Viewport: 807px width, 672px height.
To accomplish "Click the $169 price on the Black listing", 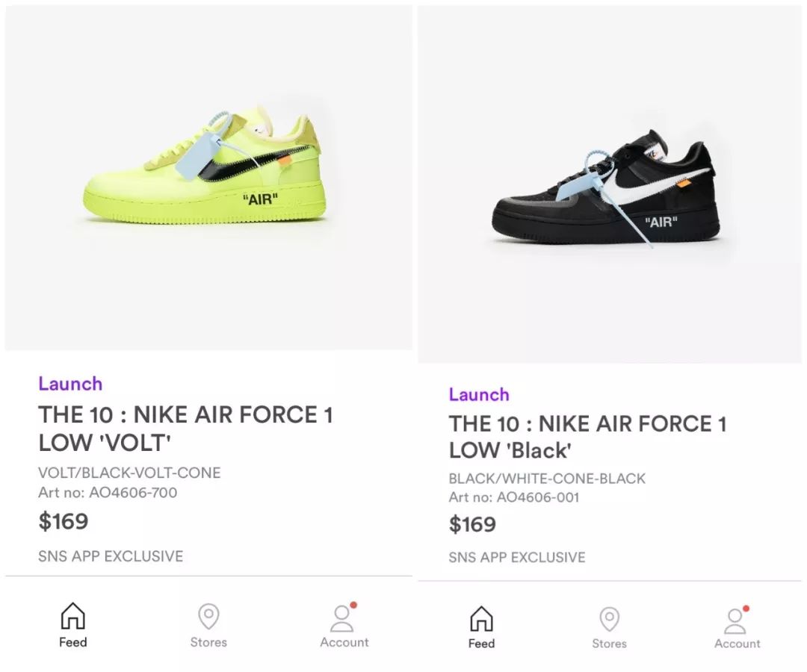I will tap(472, 524).
